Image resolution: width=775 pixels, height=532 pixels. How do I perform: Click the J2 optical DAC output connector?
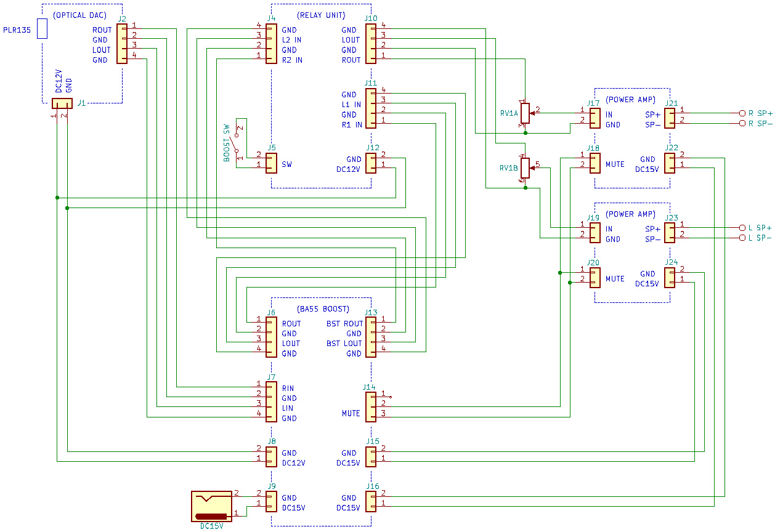[x=121, y=44]
